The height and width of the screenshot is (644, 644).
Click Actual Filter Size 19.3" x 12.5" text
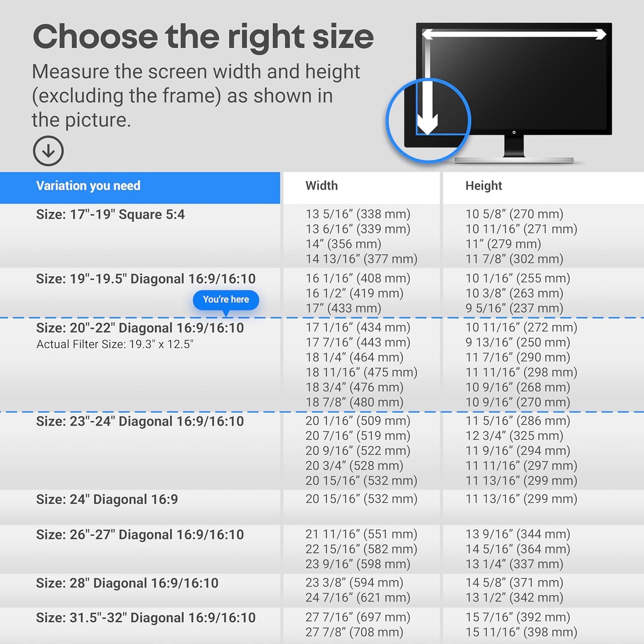click(115, 345)
